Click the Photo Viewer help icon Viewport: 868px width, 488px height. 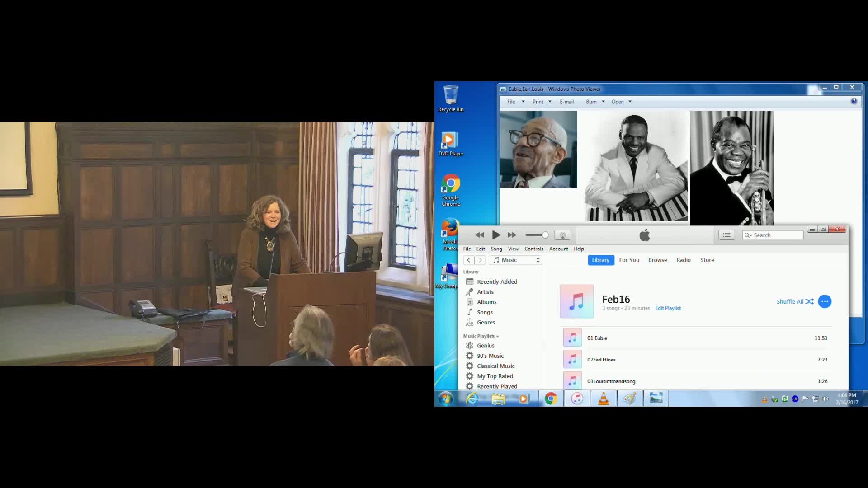[854, 102]
